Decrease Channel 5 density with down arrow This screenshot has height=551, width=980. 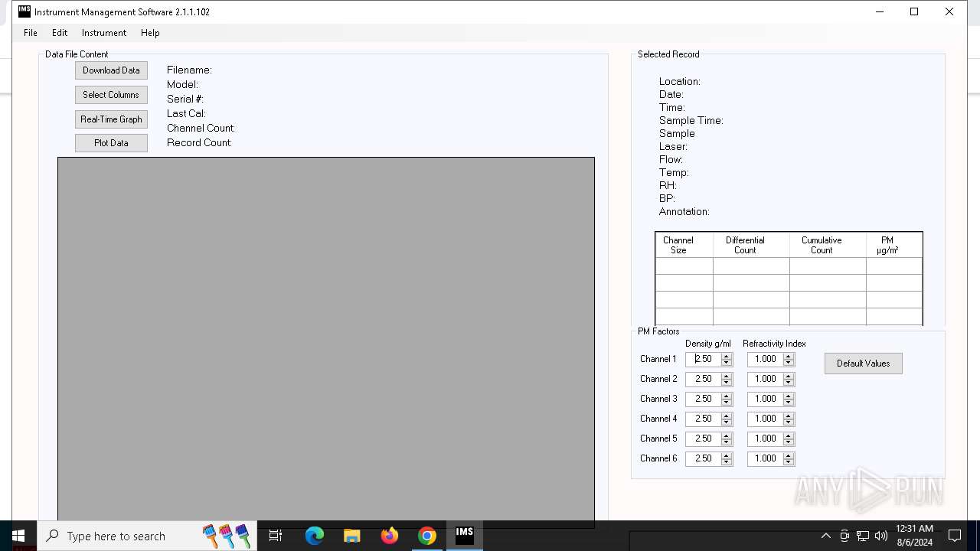tap(727, 442)
